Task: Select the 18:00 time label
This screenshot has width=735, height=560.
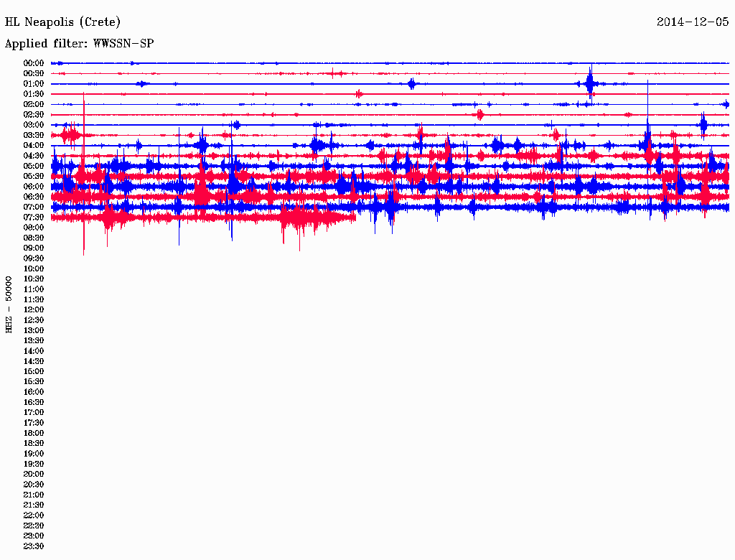Action: pyautogui.click(x=34, y=433)
